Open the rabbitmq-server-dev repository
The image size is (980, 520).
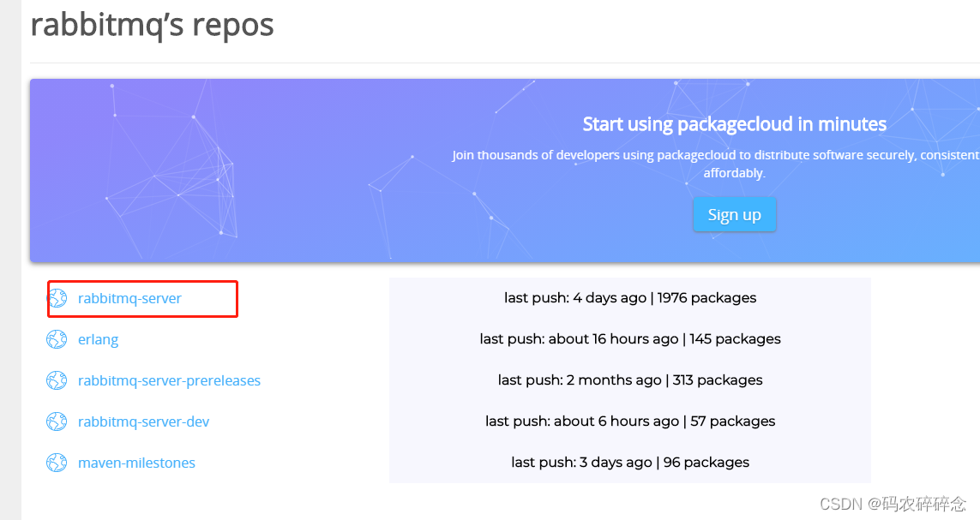tap(143, 422)
